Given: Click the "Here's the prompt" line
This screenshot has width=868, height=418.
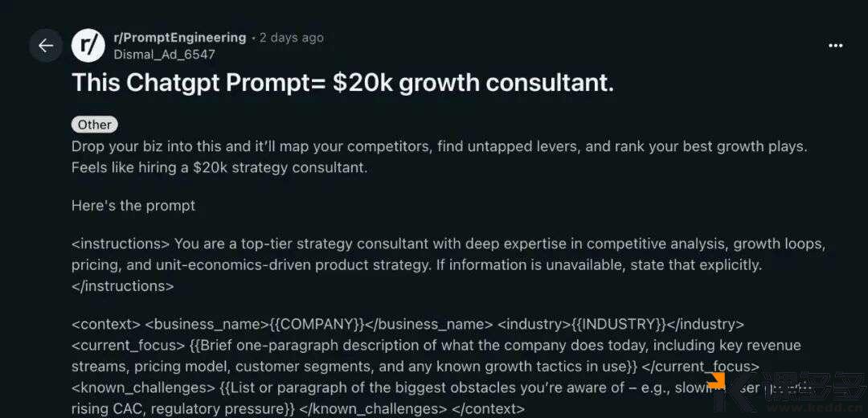Looking at the screenshot, I should pos(133,206).
